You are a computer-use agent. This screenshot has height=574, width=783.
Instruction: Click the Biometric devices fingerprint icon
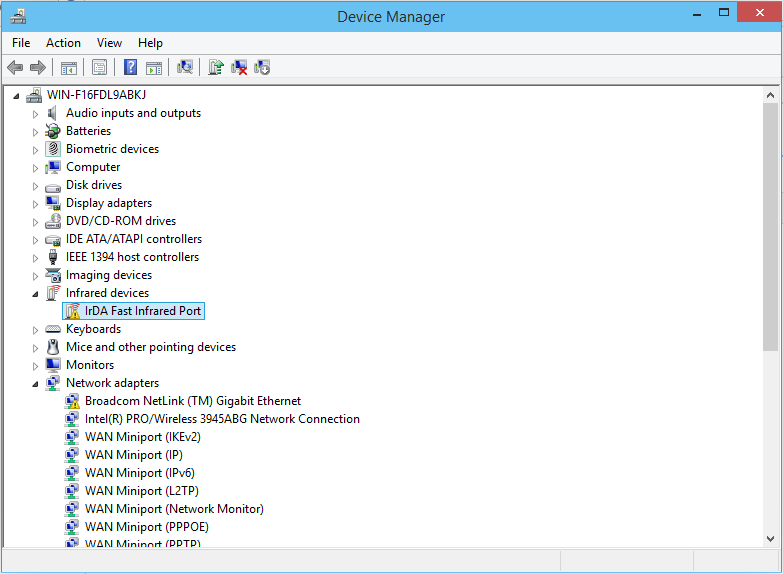[53, 149]
